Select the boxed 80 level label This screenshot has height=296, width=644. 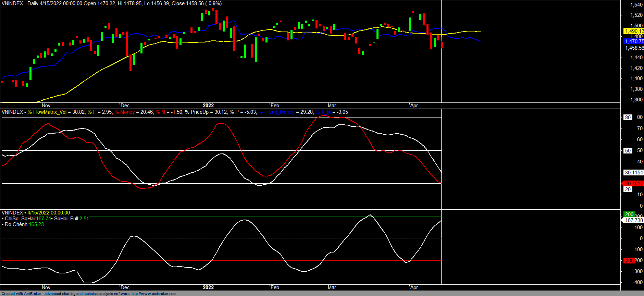tap(628, 118)
